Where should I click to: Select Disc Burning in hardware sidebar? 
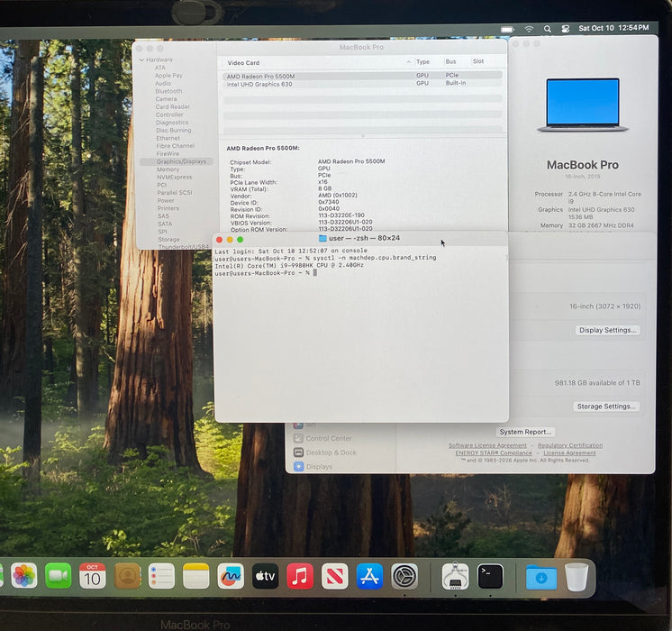(x=174, y=130)
